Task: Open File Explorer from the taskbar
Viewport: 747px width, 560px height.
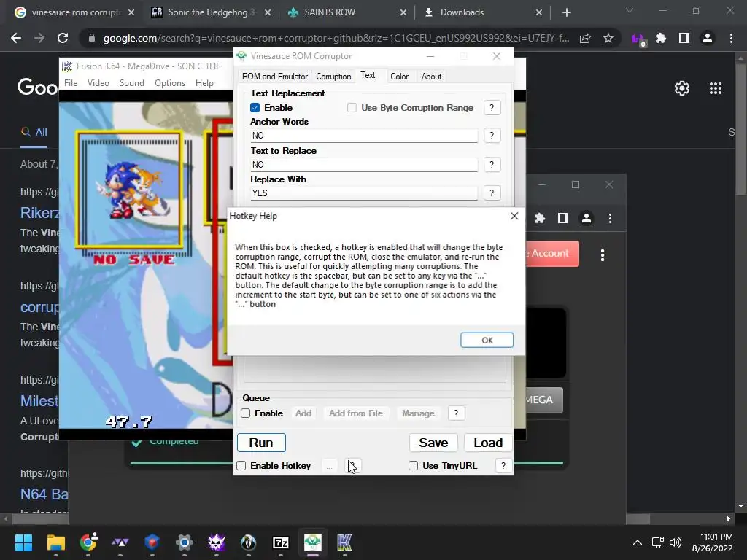Action: click(55, 542)
